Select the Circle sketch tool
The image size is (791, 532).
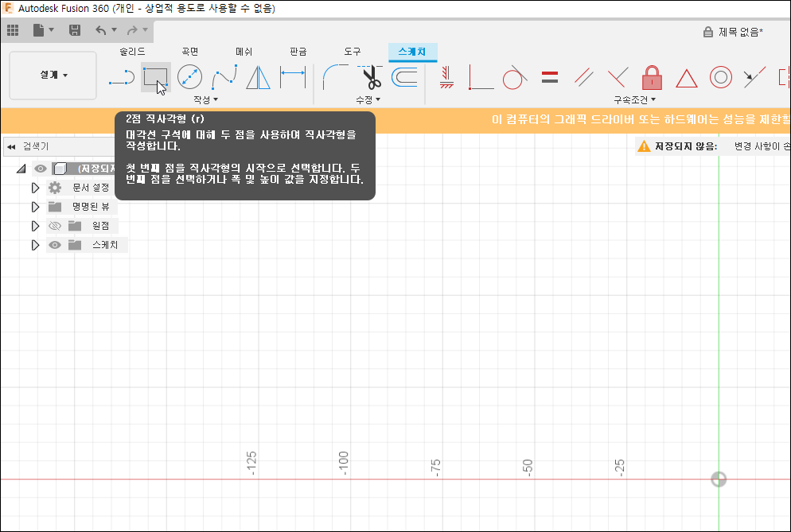click(189, 77)
